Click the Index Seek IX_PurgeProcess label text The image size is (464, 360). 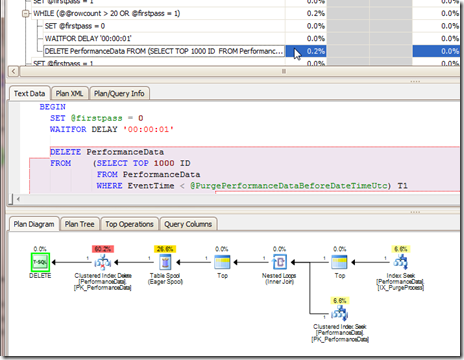tap(401, 282)
